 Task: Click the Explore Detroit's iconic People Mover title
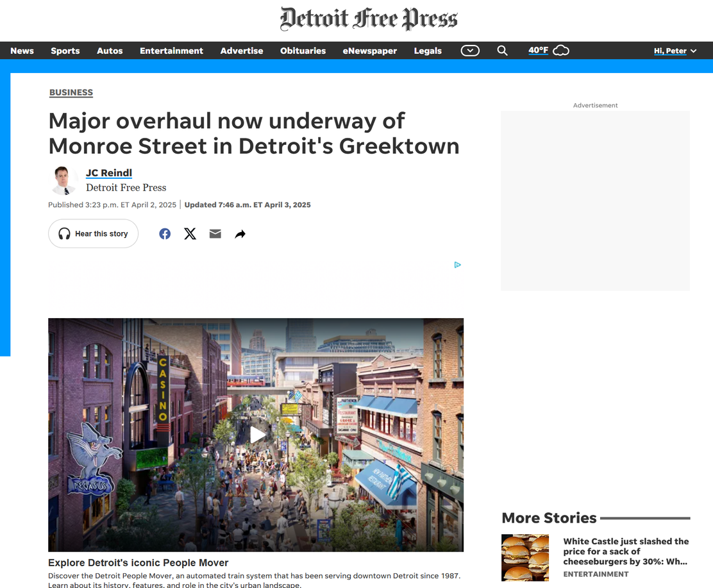coord(138,562)
